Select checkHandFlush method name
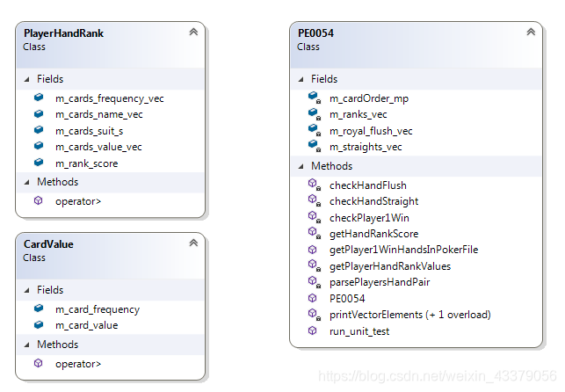Image resolution: width=565 pixels, height=392 pixels. click(368, 185)
